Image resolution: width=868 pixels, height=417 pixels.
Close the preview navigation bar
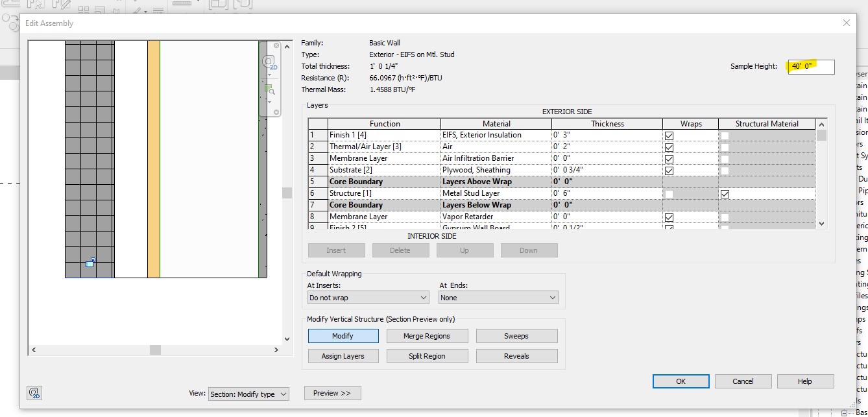tap(276, 46)
